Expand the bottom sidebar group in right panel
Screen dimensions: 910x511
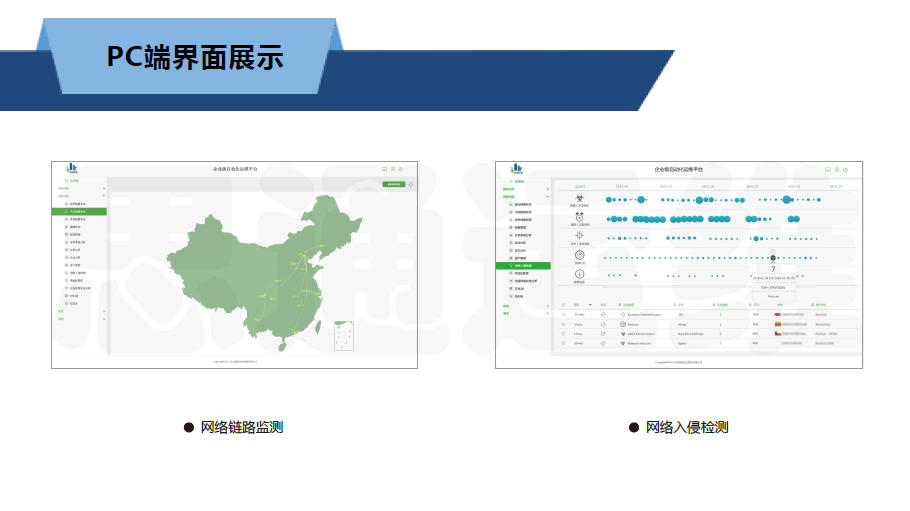[549, 314]
